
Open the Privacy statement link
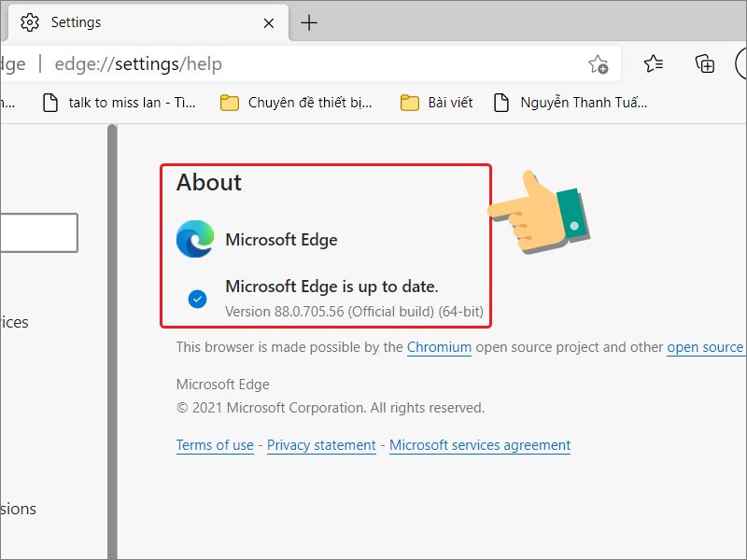tap(321, 445)
